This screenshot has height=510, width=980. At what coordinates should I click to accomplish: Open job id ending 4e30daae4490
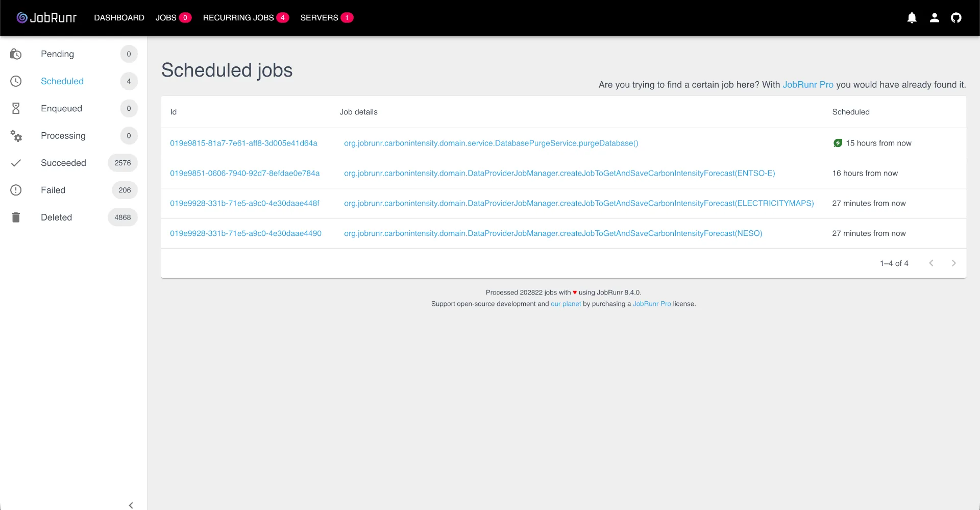[x=246, y=233]
